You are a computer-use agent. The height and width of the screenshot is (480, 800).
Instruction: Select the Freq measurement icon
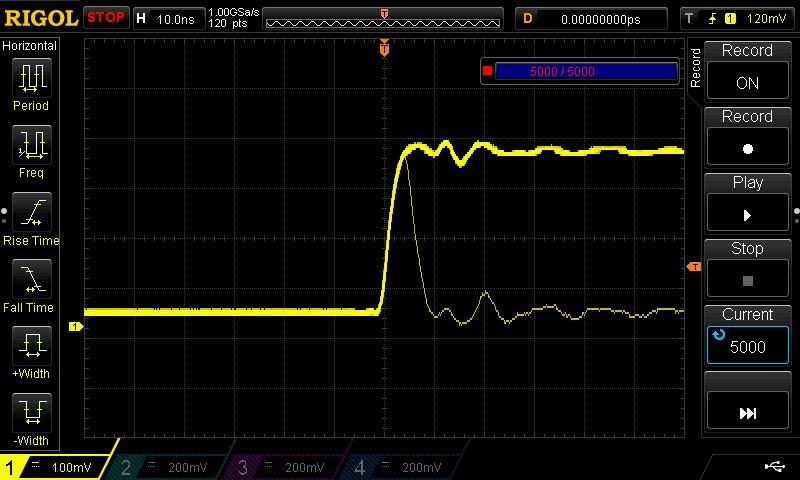(x=31, y=145)
